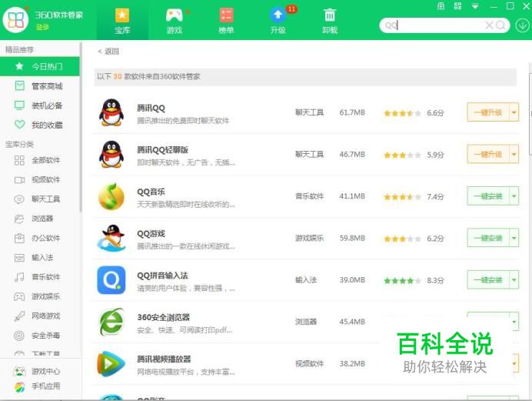Open the 榜单 rankings tab

(x=226, y=21)
